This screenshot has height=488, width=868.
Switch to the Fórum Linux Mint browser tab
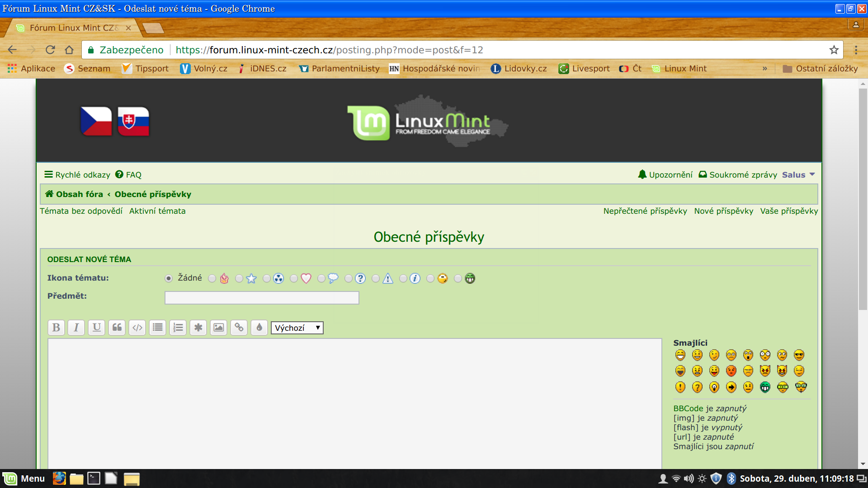72,28
